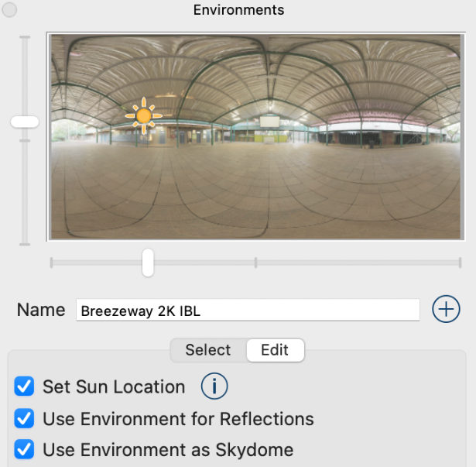This screenshot has width=476, height=467.
Task: Click the sun position marker in preview
Action: point(144,117)
